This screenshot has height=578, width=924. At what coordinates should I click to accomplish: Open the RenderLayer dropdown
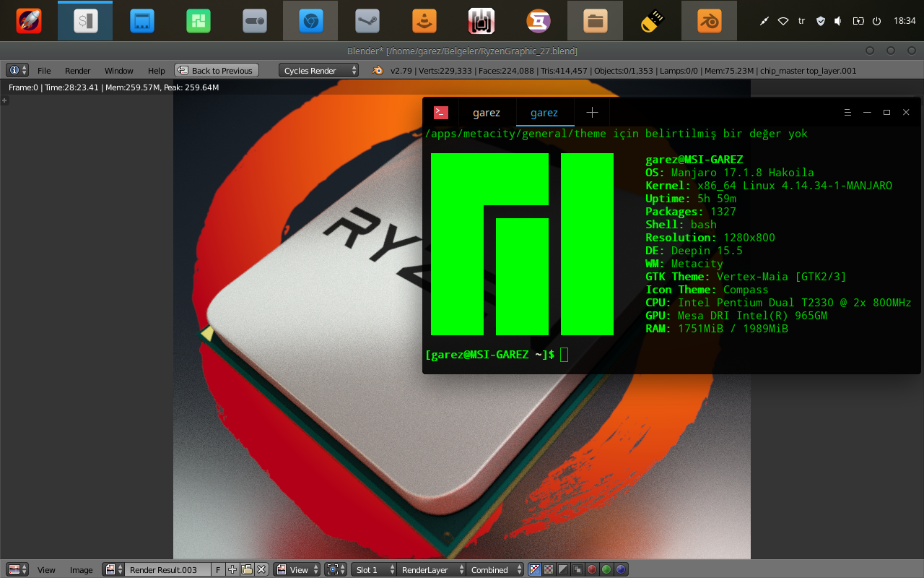431,569
